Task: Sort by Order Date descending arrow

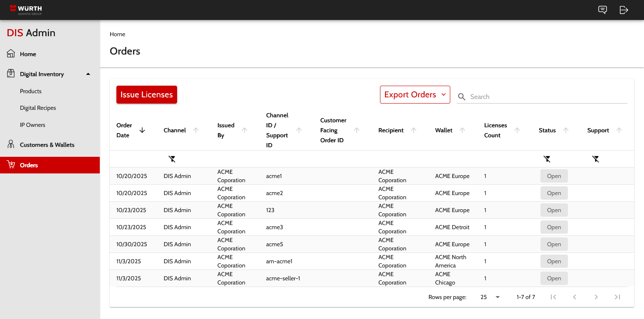Action: pos(142,130)
